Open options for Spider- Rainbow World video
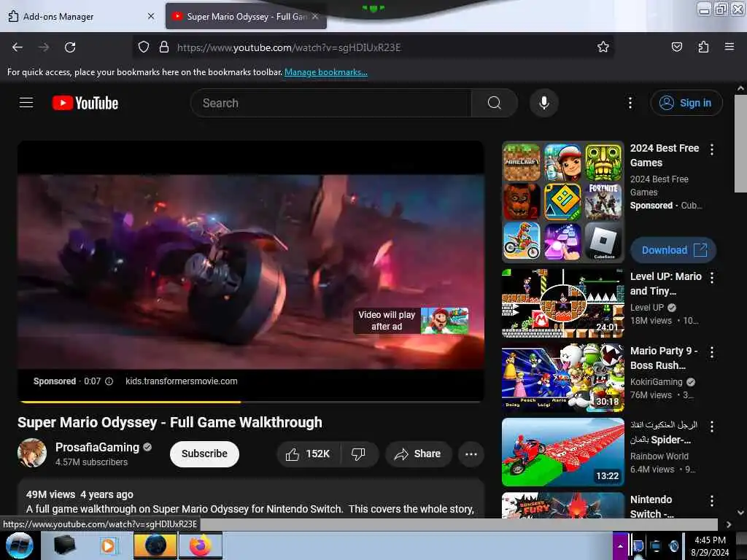 point(712,427)
